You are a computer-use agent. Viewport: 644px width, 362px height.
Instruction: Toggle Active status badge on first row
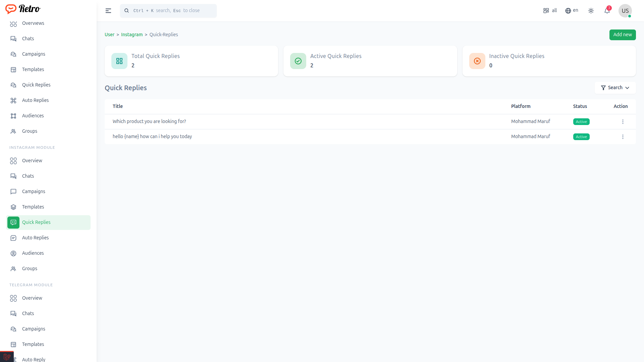(581, 122)
